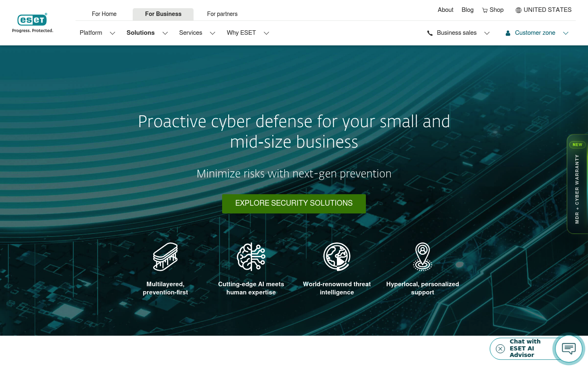Image resolution: width=588 pixels, height=368 pixels.
Task: Expand the Why ESET menu chevron
Action: point(266,33)
